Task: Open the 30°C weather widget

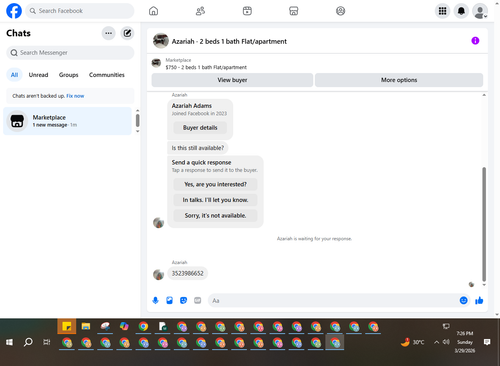Action: [413, 342]
